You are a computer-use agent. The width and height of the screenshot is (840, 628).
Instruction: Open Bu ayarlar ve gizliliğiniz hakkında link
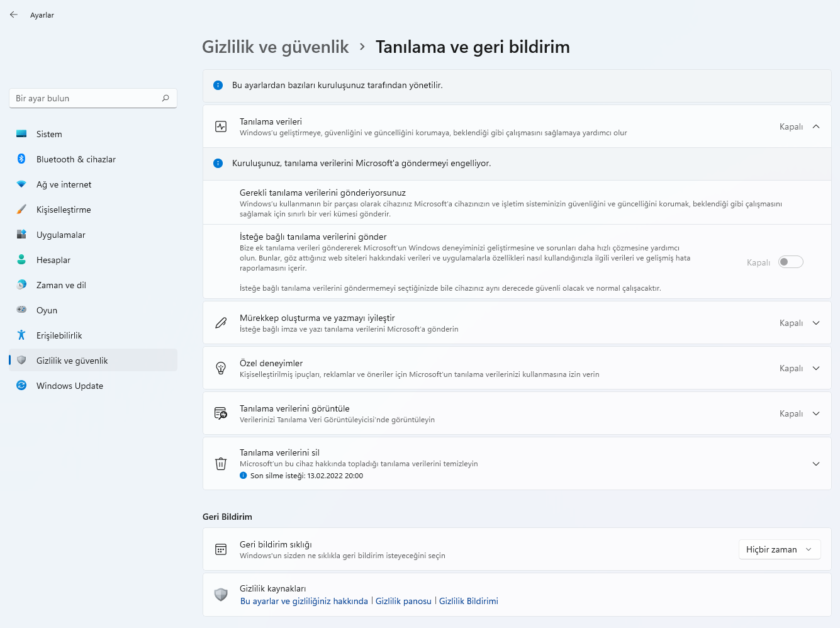coord(304,601)
